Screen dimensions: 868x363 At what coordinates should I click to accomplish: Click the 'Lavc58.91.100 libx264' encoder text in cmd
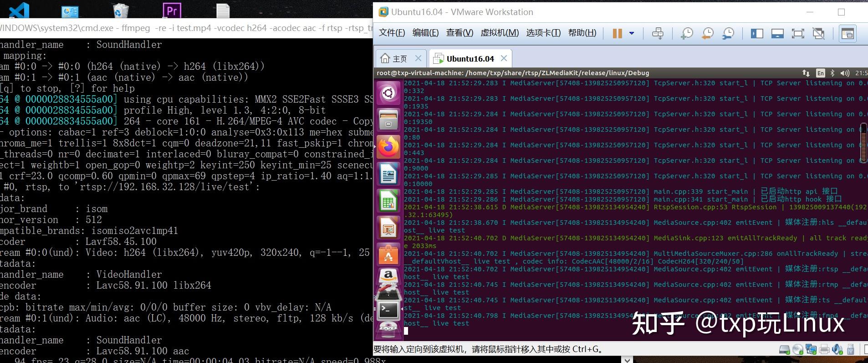[154, 285]
